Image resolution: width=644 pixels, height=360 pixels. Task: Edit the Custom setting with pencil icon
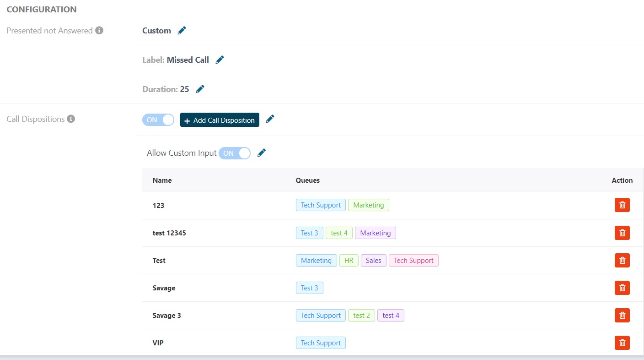pyautogui.click(x=182, y=31)
